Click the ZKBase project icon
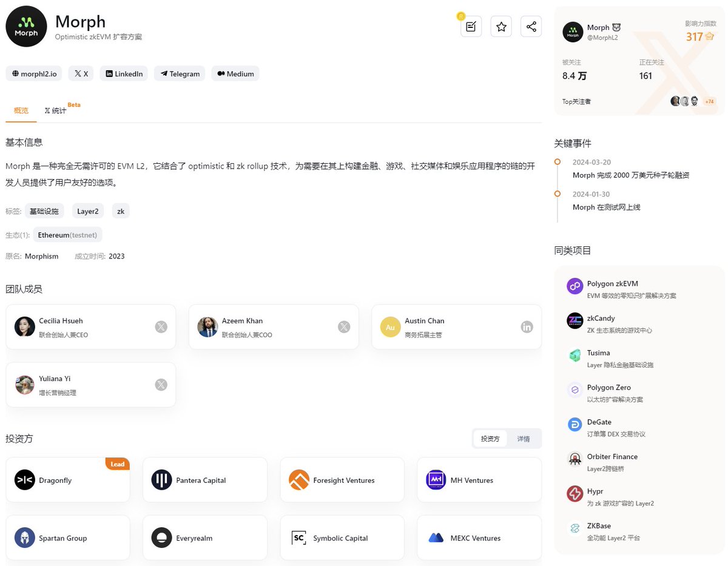The height and width of the screenshot is (566, 728). 575,528
